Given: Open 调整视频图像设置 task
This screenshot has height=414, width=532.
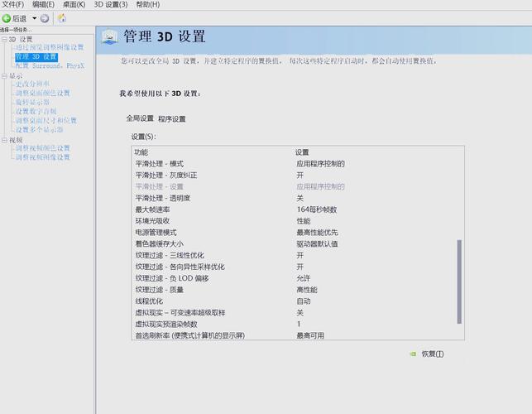Looking at the screenshot, I should coord(43,157).
